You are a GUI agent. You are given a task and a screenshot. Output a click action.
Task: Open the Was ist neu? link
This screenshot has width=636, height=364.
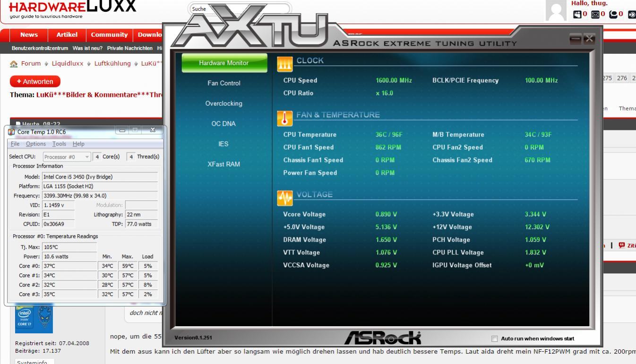pyautogui.click(x=87, y=48)
